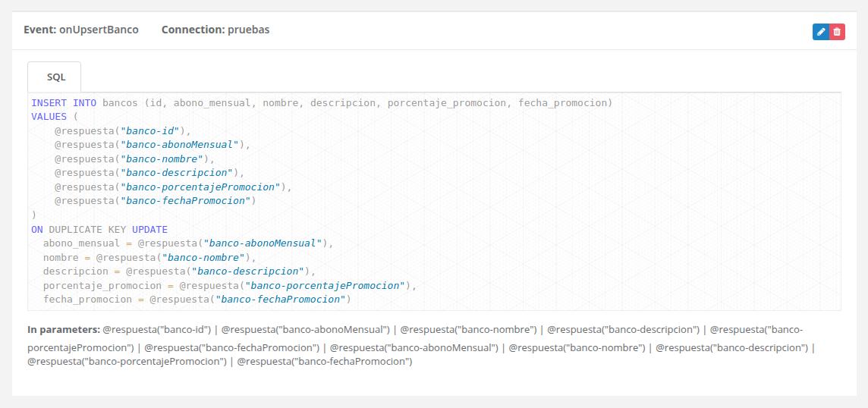
Task: Click the descripcion assignment in UPDATE clause
Action: click(x=179, y=271)
